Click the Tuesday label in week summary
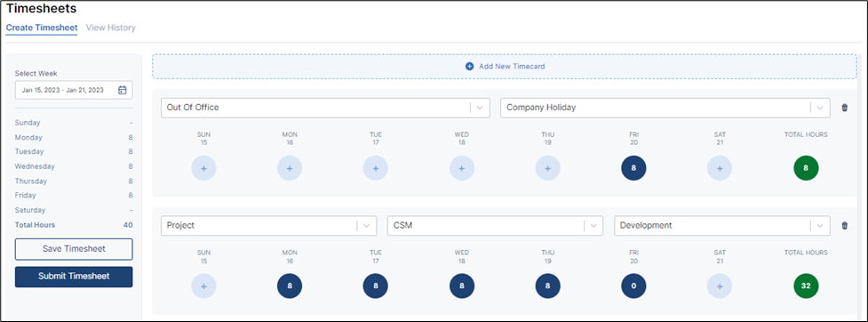The height and width of the screenshot is (322, 868). [29, 151]
